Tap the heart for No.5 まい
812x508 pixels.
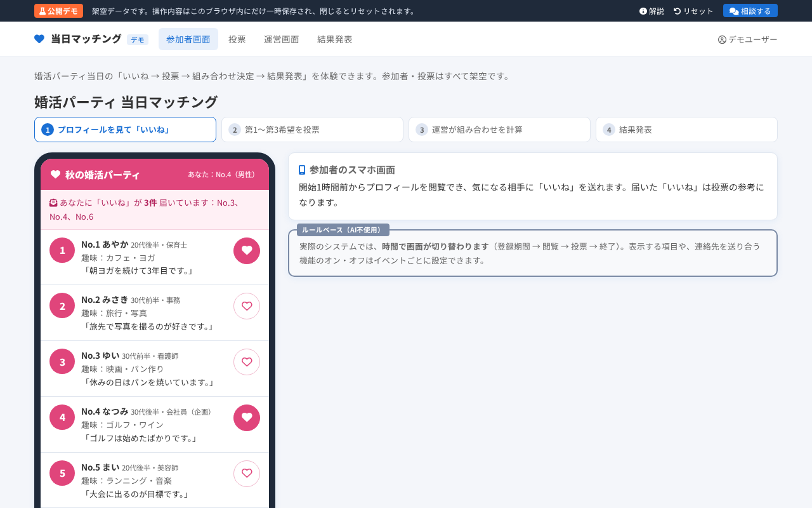247,474
